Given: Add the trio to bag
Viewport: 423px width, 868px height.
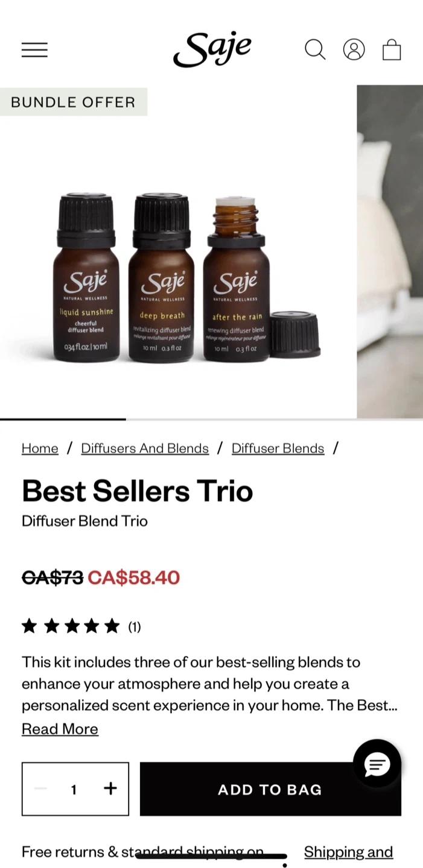Looking at the screenshot, I should pos(270,789).
